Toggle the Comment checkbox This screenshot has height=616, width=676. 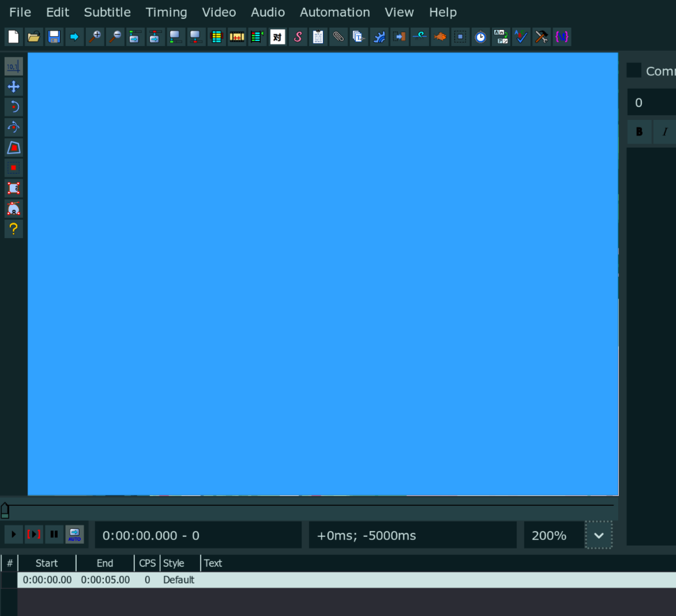coord(634,71)
